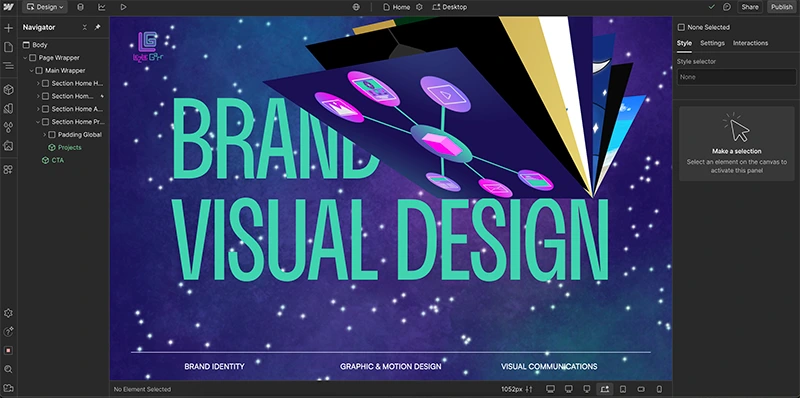This screenshot has height=398, width=800.
Task: Open the Apps grid panel
Action: click(x=8, y=169)
